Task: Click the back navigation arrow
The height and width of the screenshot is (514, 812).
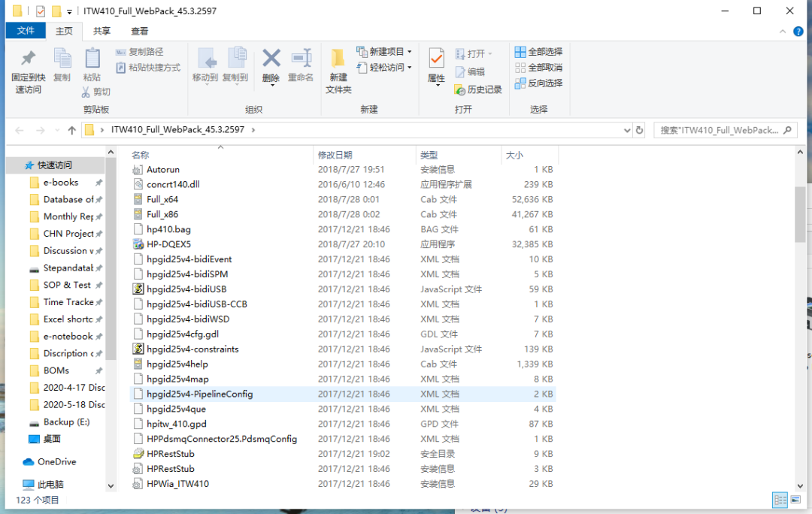Action: tap(20, 130)
